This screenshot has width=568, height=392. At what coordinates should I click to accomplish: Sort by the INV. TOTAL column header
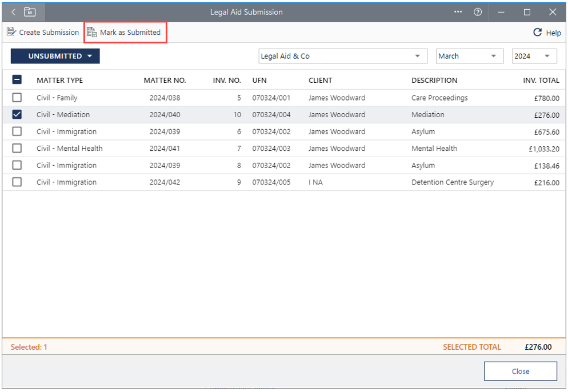tap(541, 81)
